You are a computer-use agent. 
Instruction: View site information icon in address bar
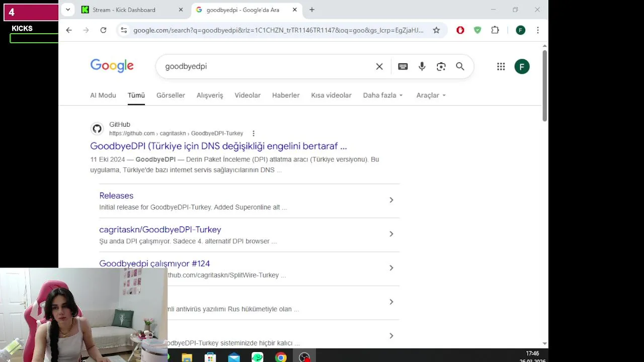tap(124, 30)
